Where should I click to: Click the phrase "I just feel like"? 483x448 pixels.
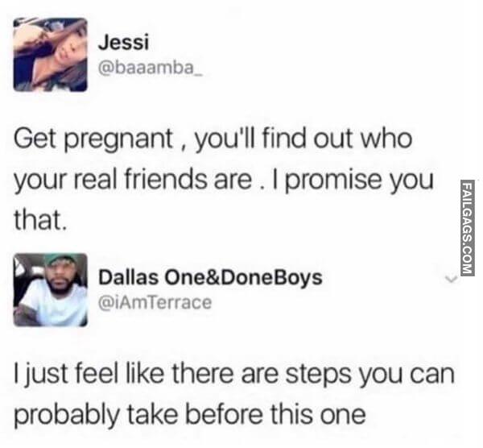coord(89,375)
